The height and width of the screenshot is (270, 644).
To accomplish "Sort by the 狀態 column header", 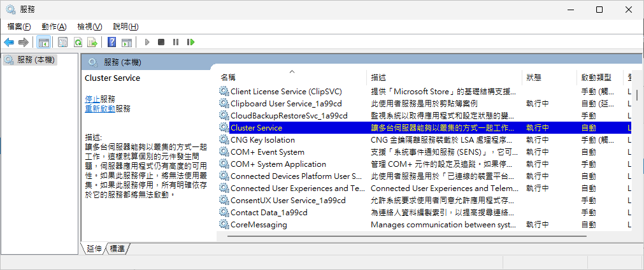I will click(x=549, y=77).
